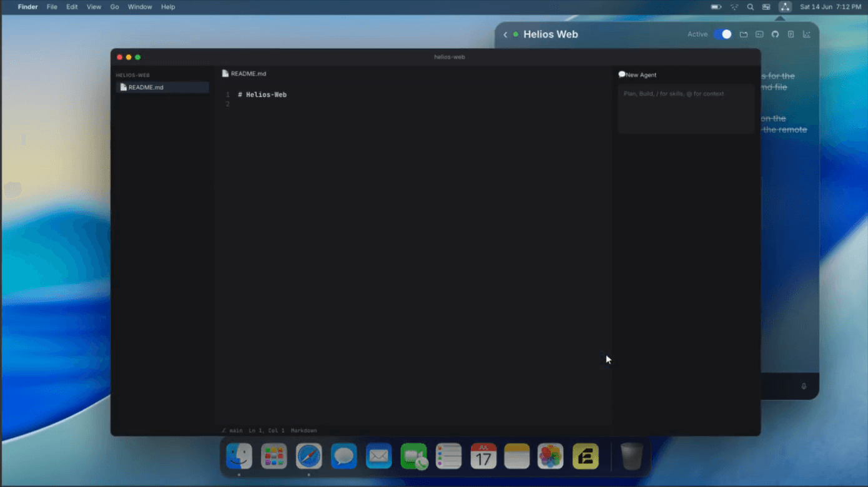Click the Markdown language indicator in status bar
Screen dimensions: 868x487
(x=303, y=431)
